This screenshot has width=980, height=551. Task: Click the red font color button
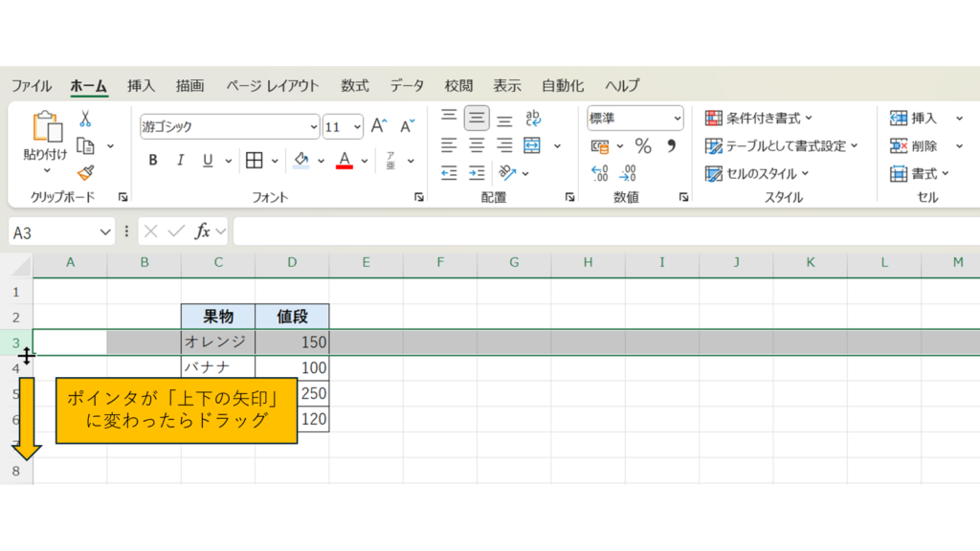(x=345, y=161)
